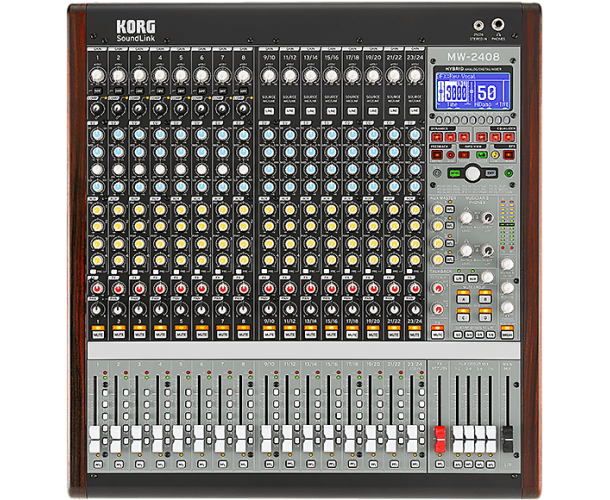610x500 pixels.
Task: Click channel 8's black compressor knob
Action: click(243, 109)
